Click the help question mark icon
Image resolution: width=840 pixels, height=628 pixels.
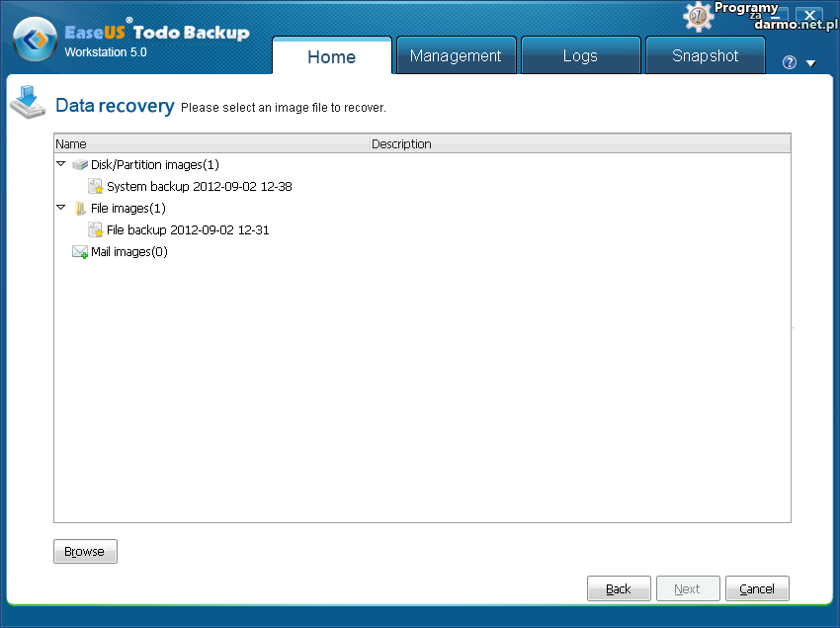click(x=789, y=63)
